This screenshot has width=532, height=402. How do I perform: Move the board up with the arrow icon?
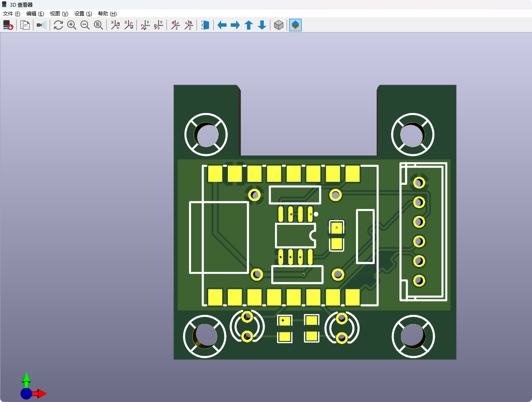coord(249,25)
